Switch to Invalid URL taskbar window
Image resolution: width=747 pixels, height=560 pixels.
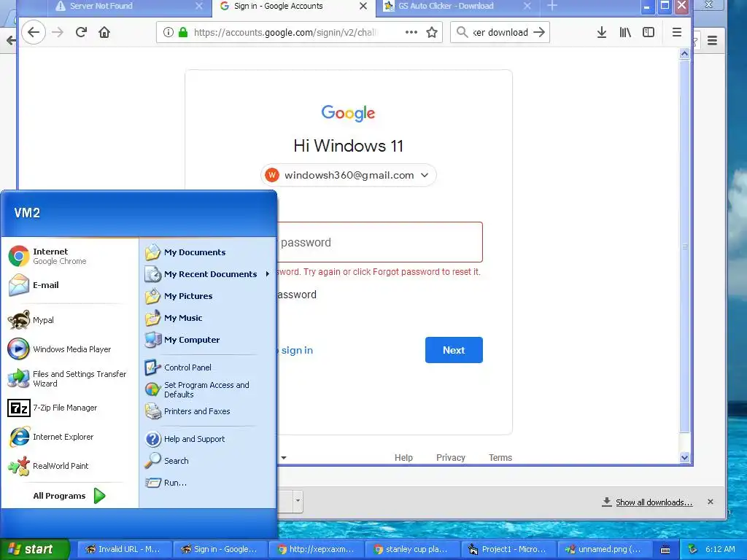coord(124,550)
